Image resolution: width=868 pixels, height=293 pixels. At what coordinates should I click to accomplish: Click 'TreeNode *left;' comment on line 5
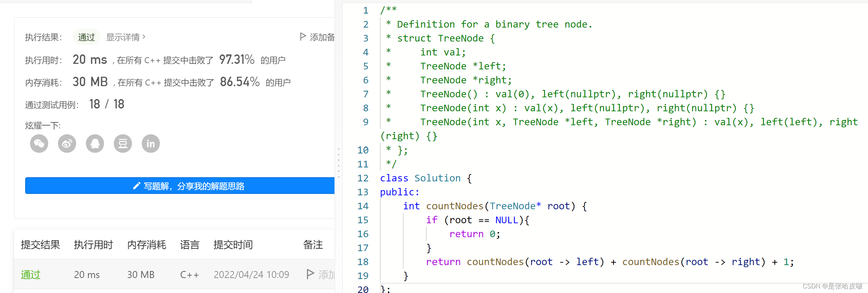point(463,66)
